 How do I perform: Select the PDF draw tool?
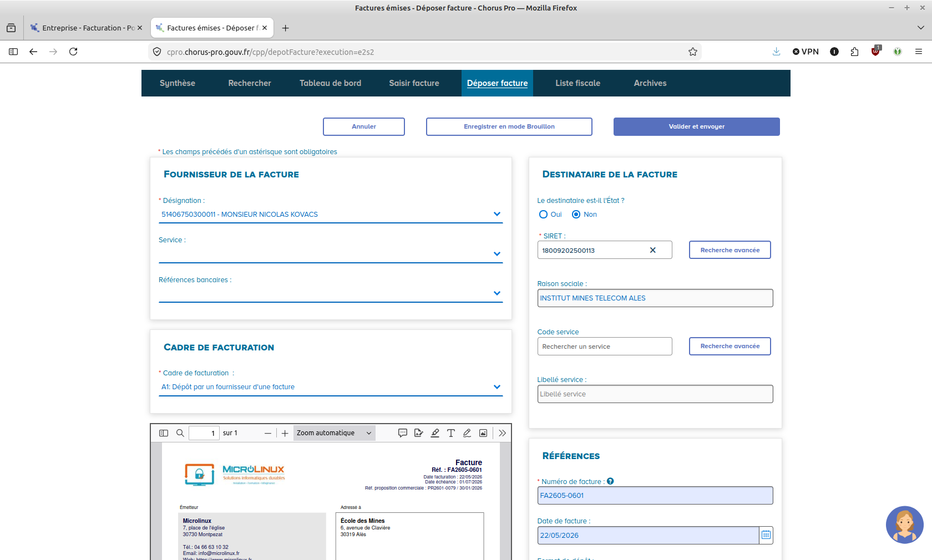[x=467, y=433]
